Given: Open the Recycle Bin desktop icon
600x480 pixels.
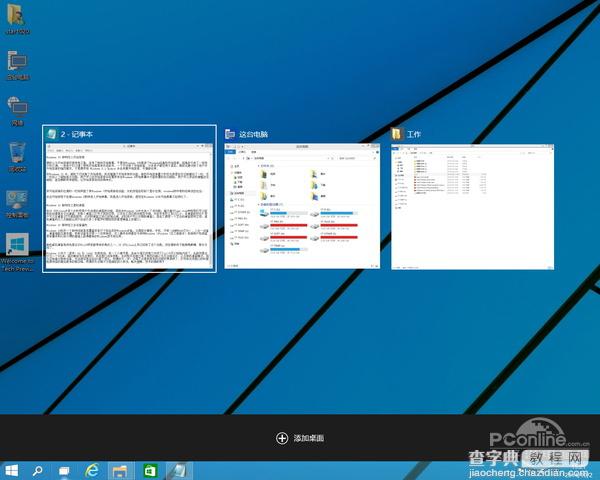Looking at the screenshot, I should (17, 157).
